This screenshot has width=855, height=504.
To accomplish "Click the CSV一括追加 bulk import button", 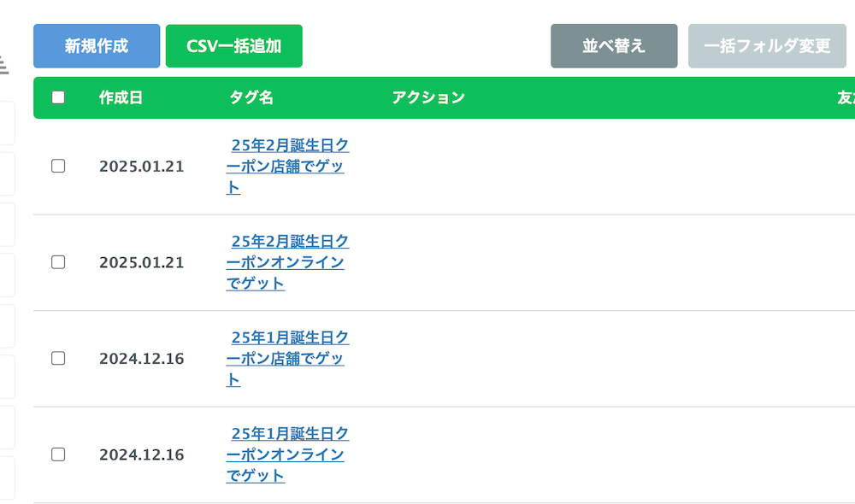I will click(234, 46).
